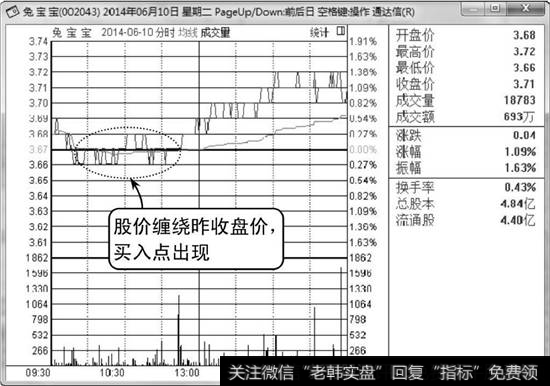This screenshot has width=550, height=386.
Task: Open the 统计 statistics link
Action: click(x=319, y=33)
